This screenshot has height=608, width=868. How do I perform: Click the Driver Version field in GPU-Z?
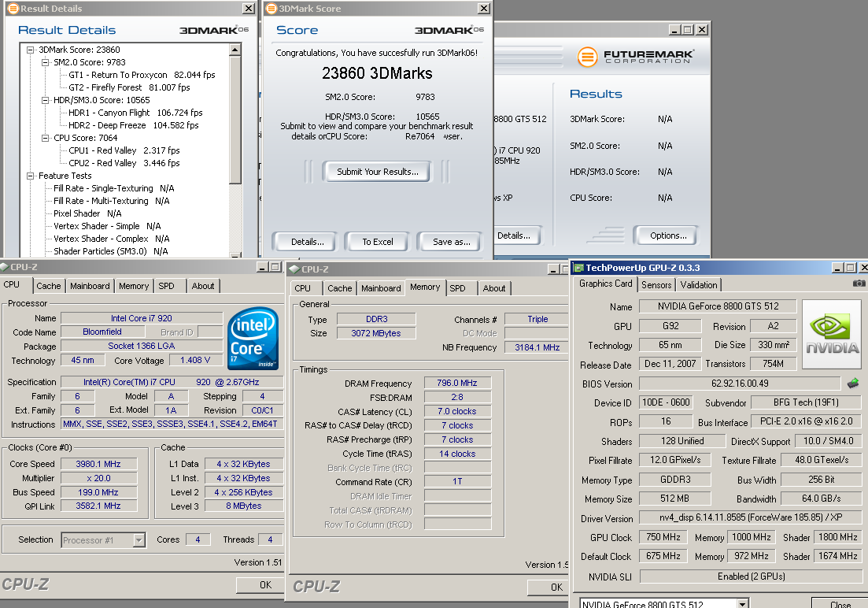[x=751, y=517]
